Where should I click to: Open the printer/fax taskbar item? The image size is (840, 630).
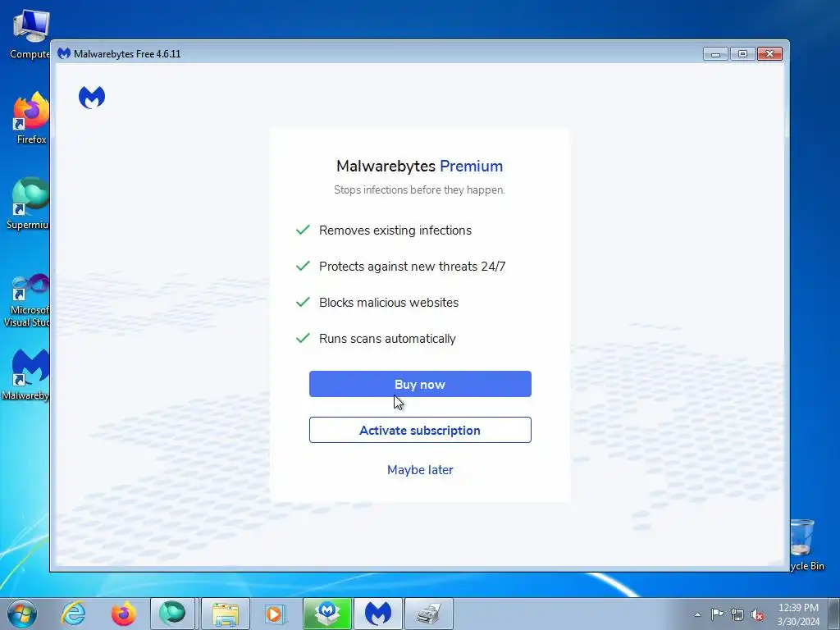[x=429, y=614]
